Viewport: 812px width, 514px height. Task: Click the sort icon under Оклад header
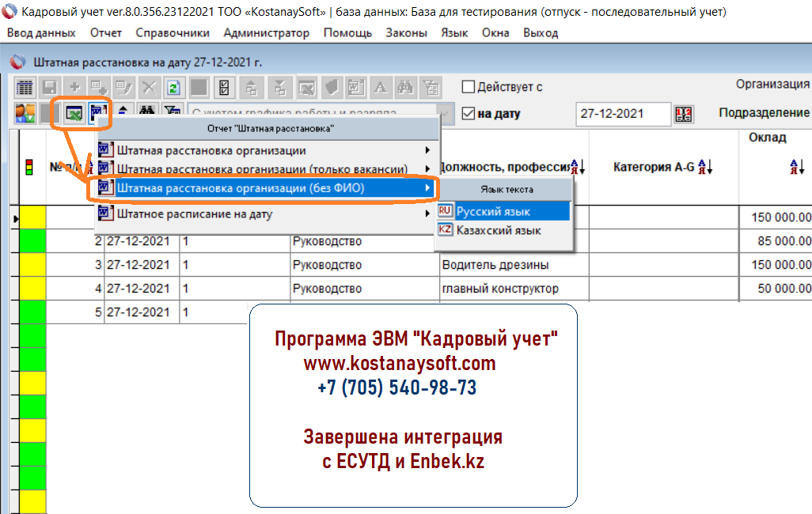click(797, 167)
